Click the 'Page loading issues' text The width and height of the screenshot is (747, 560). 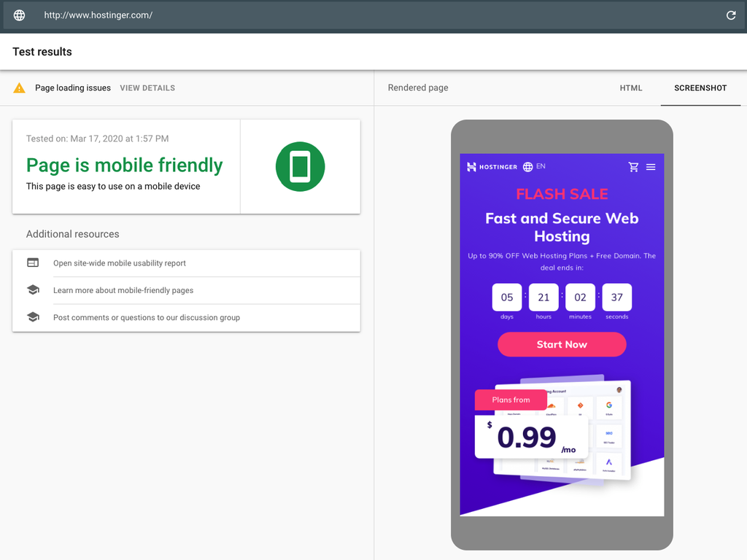(x=73, y=88)
